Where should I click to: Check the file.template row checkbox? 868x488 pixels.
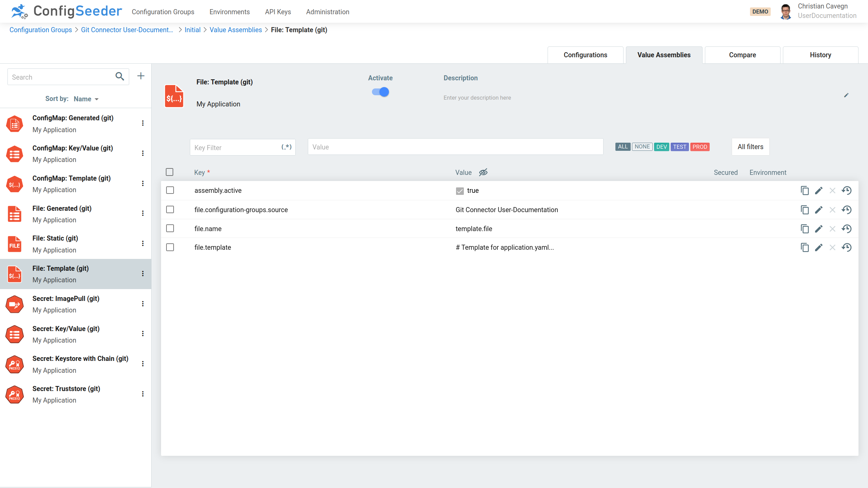click(x=170, y=247)
